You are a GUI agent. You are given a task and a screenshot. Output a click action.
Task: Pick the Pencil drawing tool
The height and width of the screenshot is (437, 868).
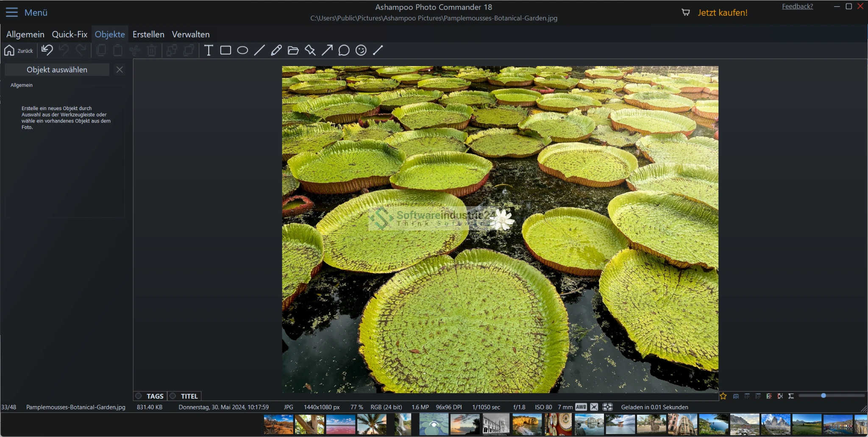(x=276, y=50)
